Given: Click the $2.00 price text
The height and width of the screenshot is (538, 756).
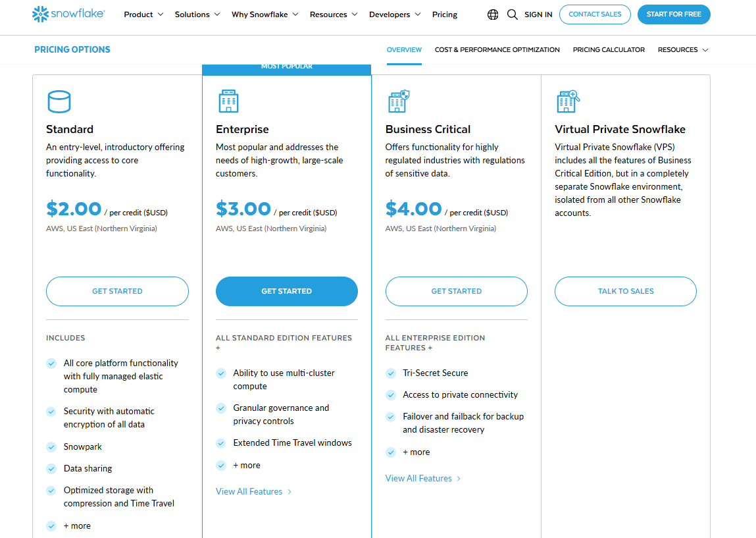Looking at the screenshot, I should tap(74, 209).
